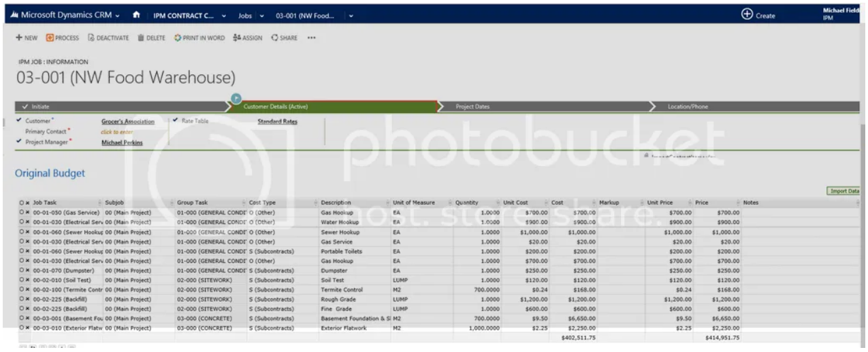The image size is (868, 352).
Task: Delete the Soil Test description row
Action: 28,279
